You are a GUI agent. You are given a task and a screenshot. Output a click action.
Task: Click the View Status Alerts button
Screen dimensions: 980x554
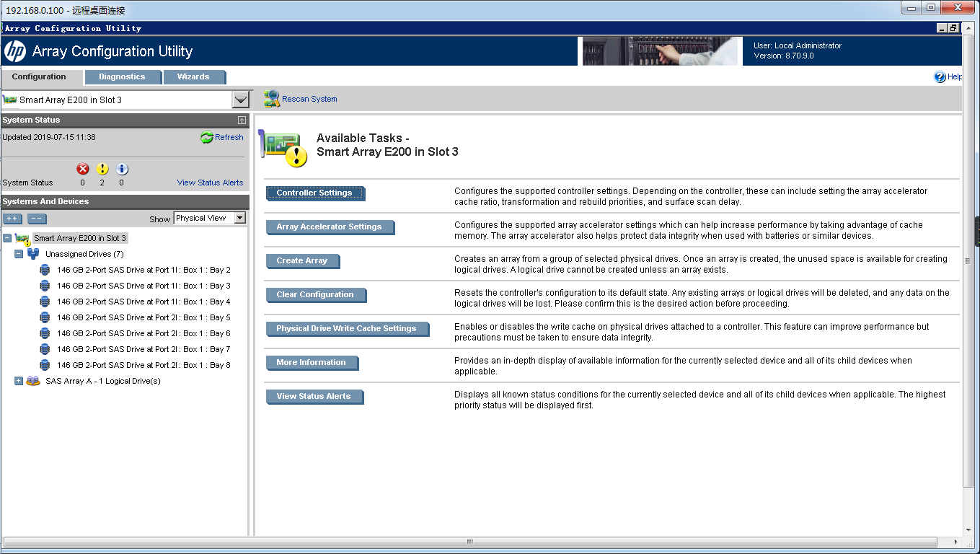pos(314,396)
